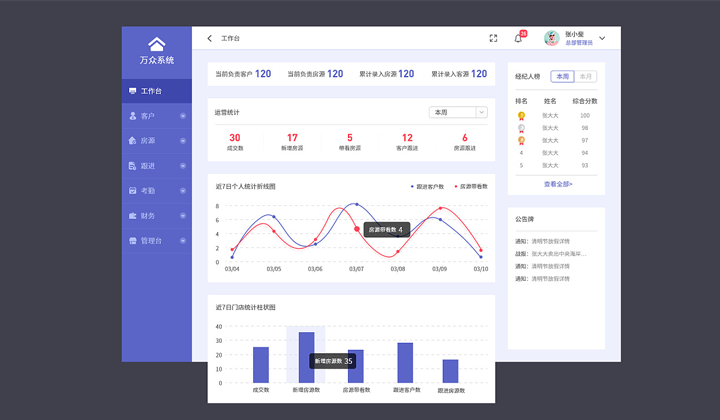Click the 客户 person icon in sidebar
Viewport: 720px width, 420px height.
pyautogui.click(x=133, y=116)
